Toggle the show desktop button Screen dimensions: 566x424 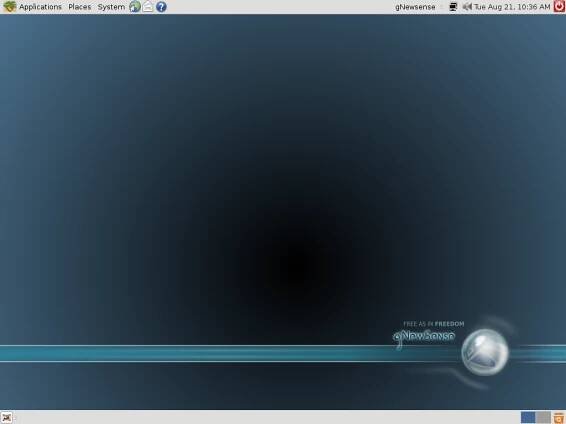7,418
